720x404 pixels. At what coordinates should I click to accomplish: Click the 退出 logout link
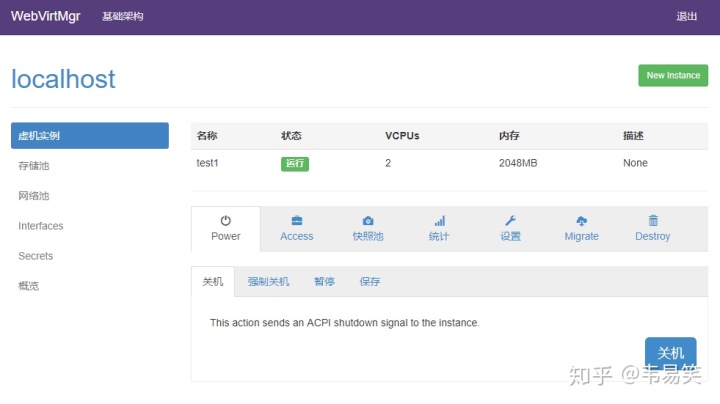tap(686, 17)
